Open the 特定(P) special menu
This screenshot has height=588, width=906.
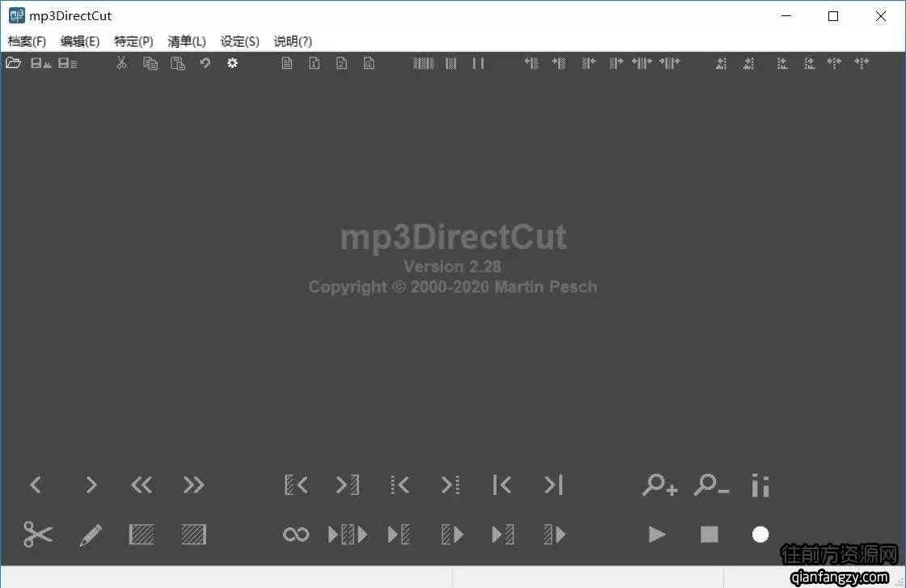click(x=133, y=41)
